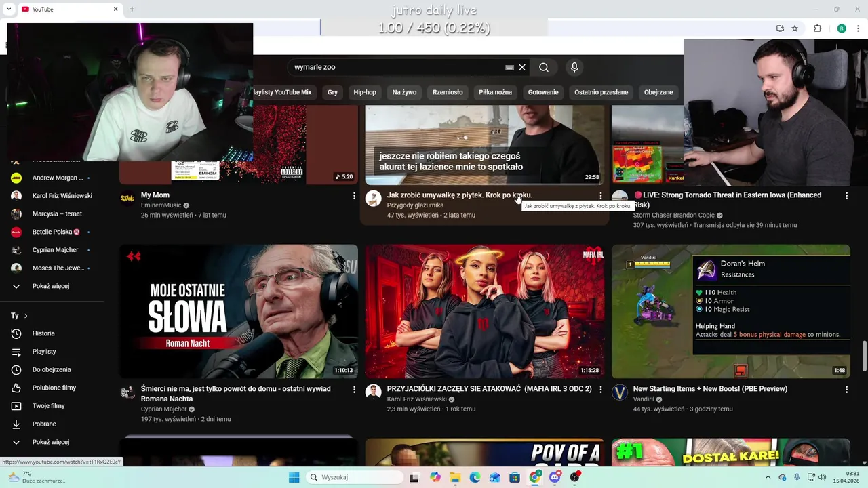Select the Gry filter chip

332,92
